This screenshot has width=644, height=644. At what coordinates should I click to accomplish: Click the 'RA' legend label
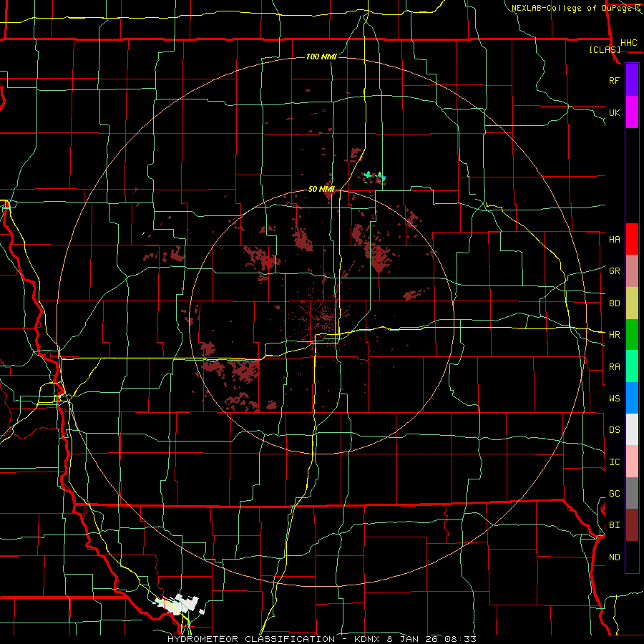point(614,366)
